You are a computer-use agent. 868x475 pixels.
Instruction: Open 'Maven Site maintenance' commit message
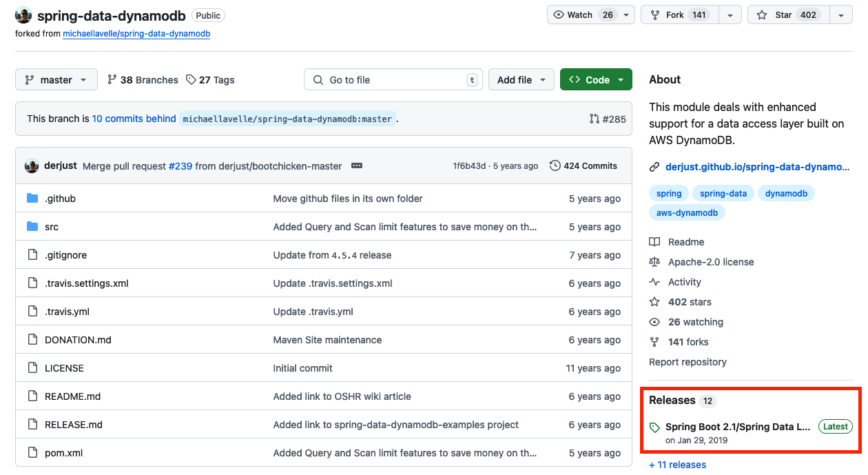[x=327, y=340]
